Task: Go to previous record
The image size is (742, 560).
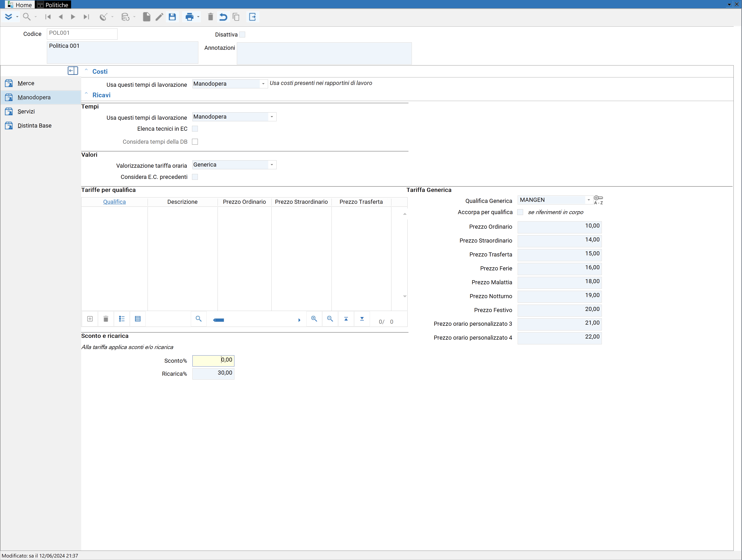Action: [x=61, y=17]
